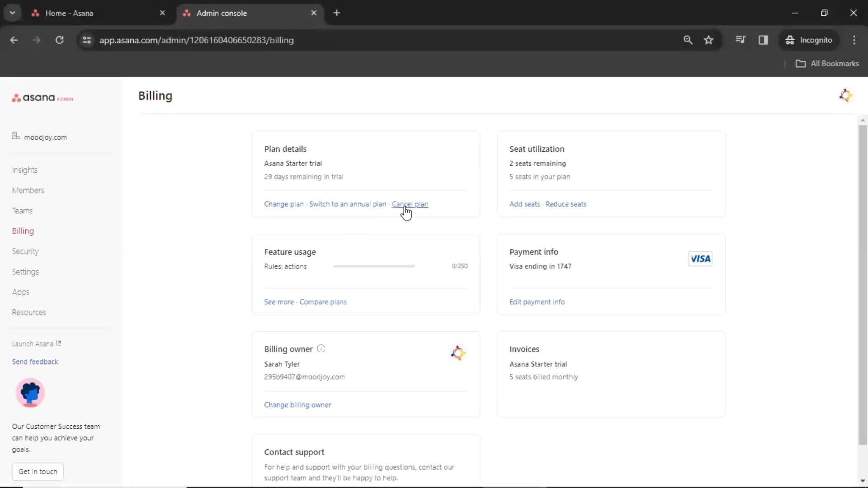Open the tab search dropdown arrow
The width and height of the screenshot is (868, 488).
(x=12, y=13)
